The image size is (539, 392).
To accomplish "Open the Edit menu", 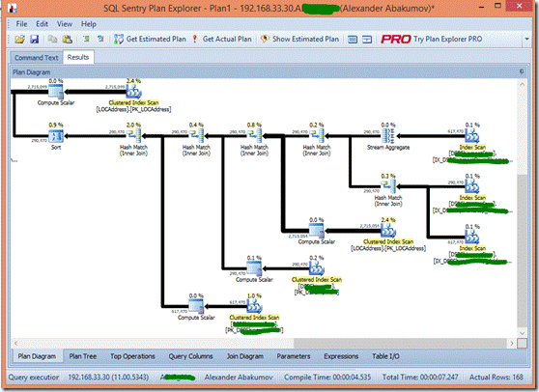I will coord(42,24).
